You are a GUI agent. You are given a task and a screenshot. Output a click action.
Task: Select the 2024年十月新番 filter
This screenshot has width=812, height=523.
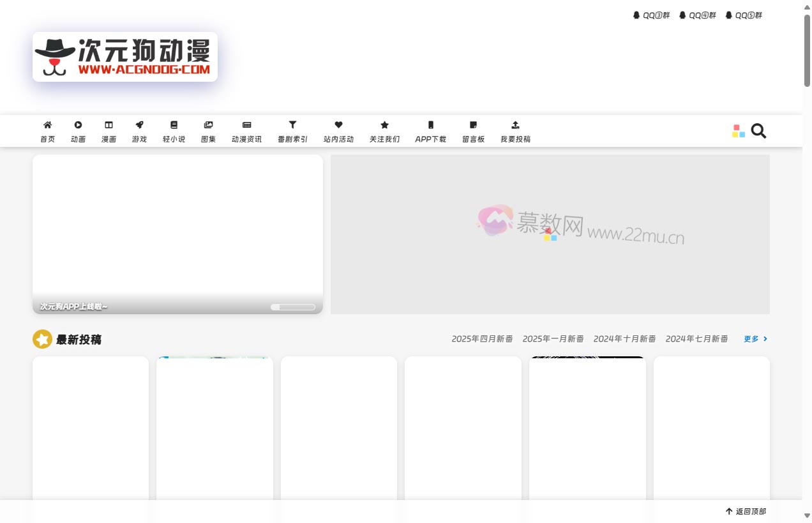click(624, 339)
